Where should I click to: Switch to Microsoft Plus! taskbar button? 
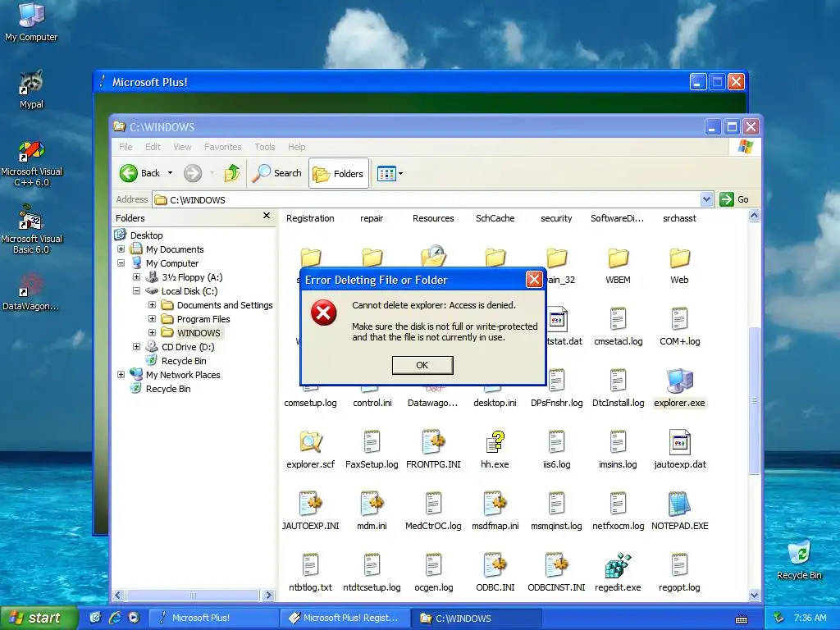[x=213, y=618]
